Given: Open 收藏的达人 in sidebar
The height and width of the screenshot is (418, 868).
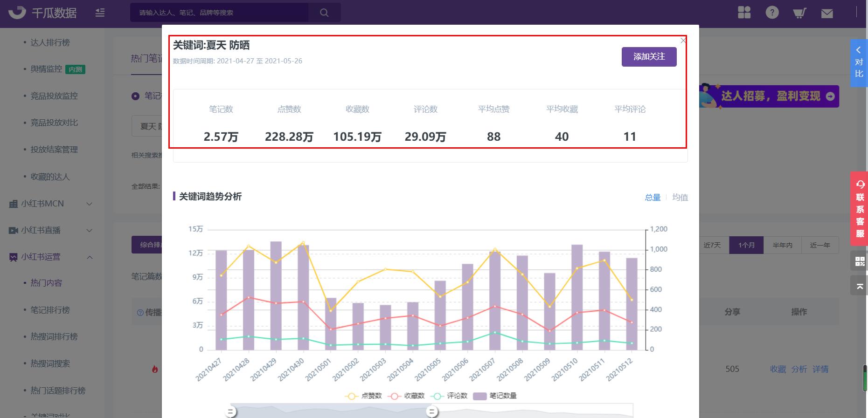Looking at the screenshot, I should (50, 177).
